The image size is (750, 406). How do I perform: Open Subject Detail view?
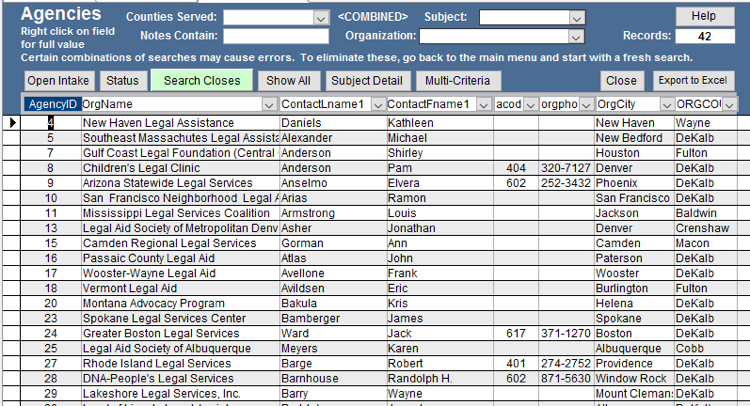pyautogui.click(x=366, y=81)
